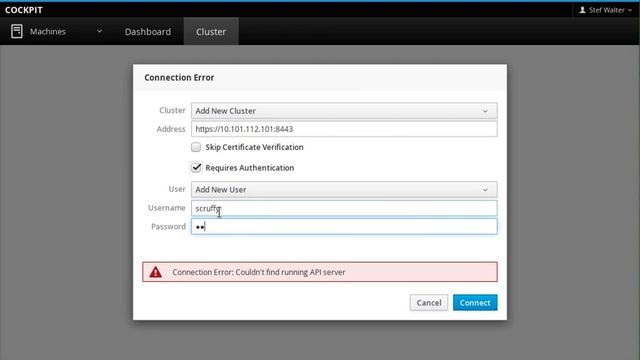Switch to the Dashboard tab
This screenshot has width=640, height=360.
pos(148,31)
